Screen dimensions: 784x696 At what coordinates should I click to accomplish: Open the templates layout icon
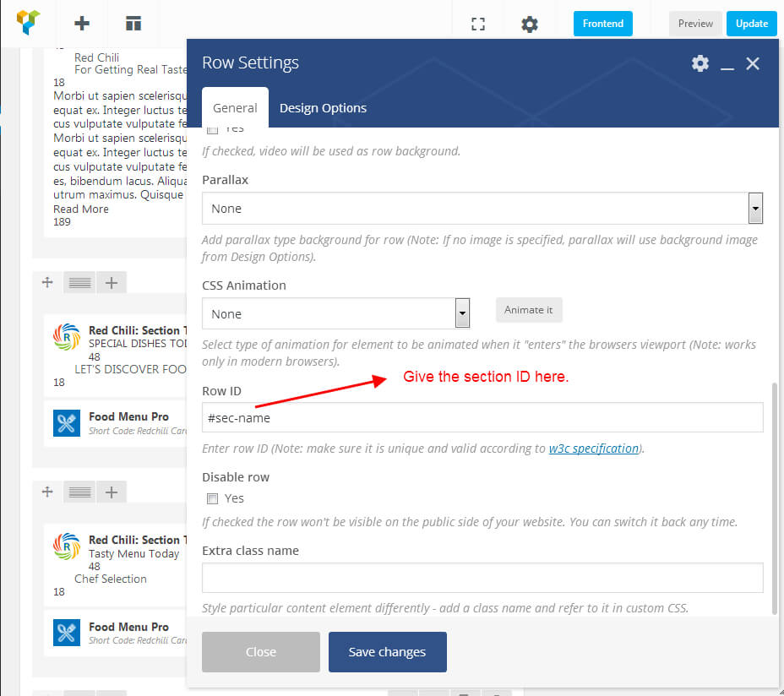click(133, 24)
